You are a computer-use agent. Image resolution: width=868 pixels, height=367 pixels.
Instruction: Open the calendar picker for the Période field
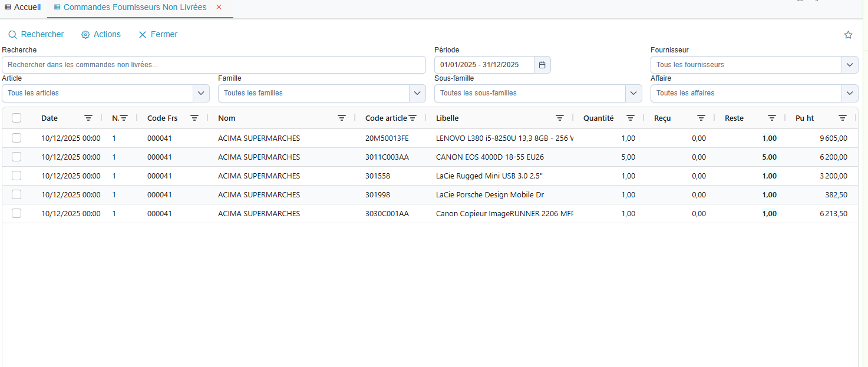tap(542, 64)
